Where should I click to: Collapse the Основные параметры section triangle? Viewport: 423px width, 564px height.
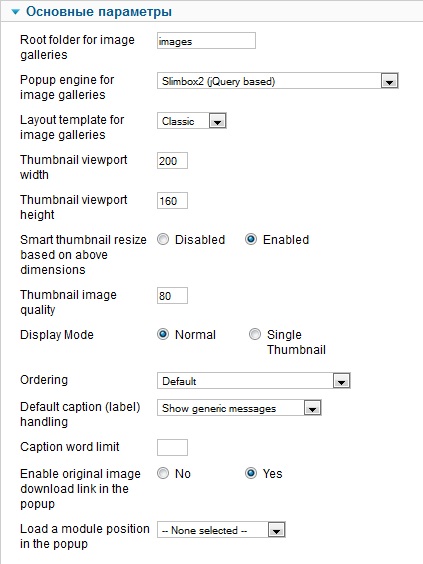click(15, 12)
